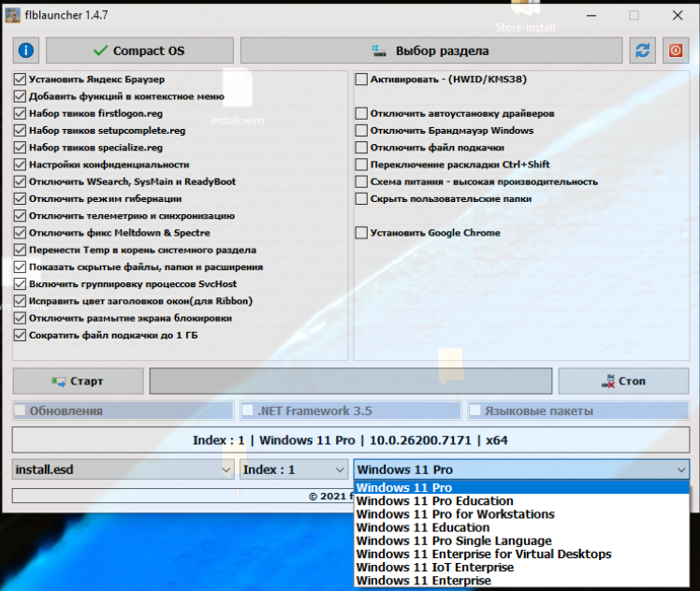Toggle Отключить телеметрию и синхронизацию

20,216
